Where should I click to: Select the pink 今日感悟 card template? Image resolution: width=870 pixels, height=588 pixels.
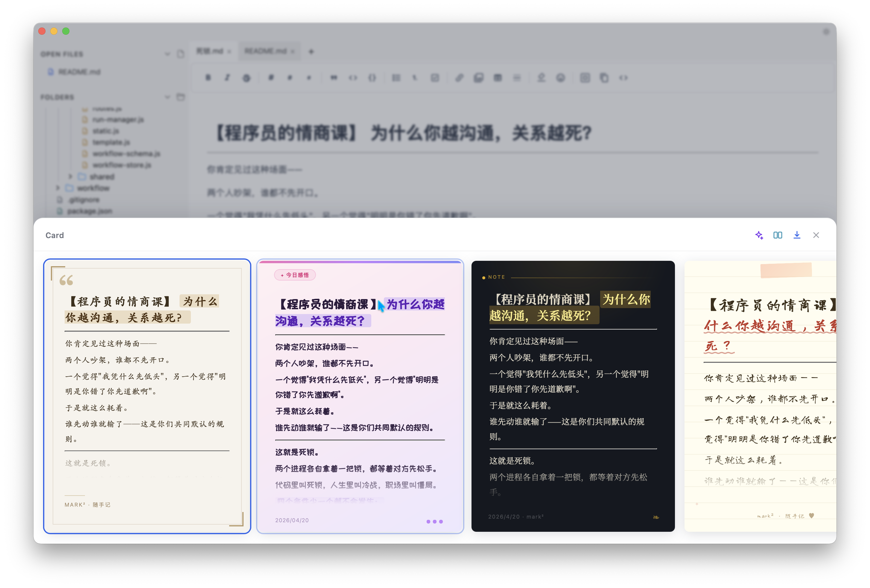pyautogui.click(x=360, y=396)
